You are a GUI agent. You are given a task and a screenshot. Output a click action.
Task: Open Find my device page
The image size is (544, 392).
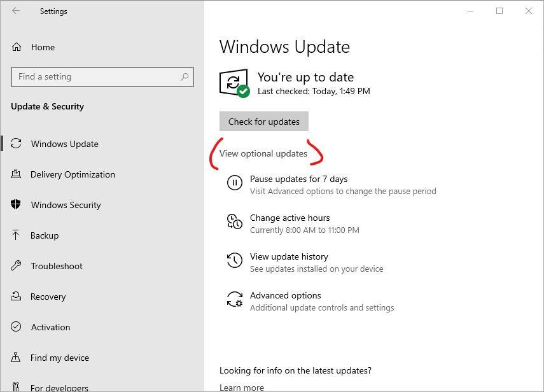click(x=59, y=358)
